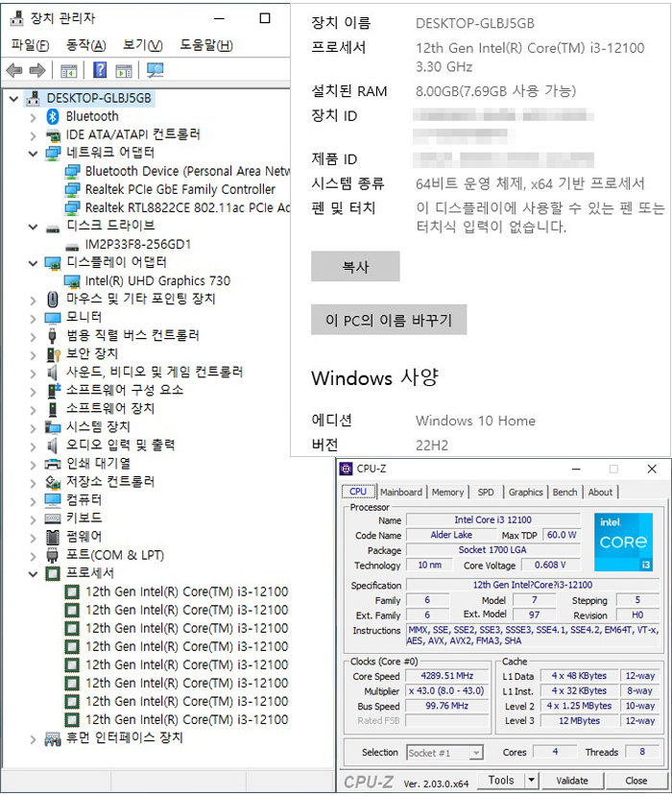Select the 마우스 및 기타 포인팅 장치 icon
672x796 pixels.
tap(53, 299)
